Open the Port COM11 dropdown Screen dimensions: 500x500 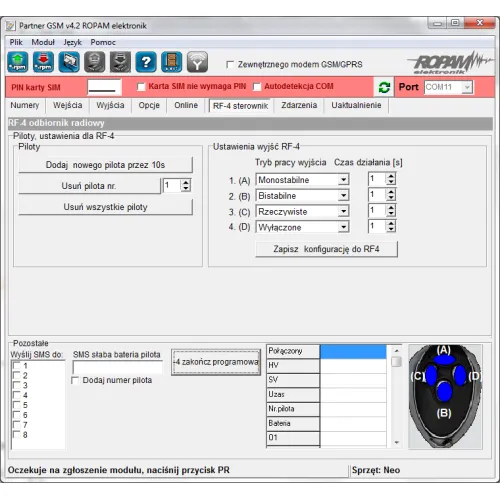467,87
